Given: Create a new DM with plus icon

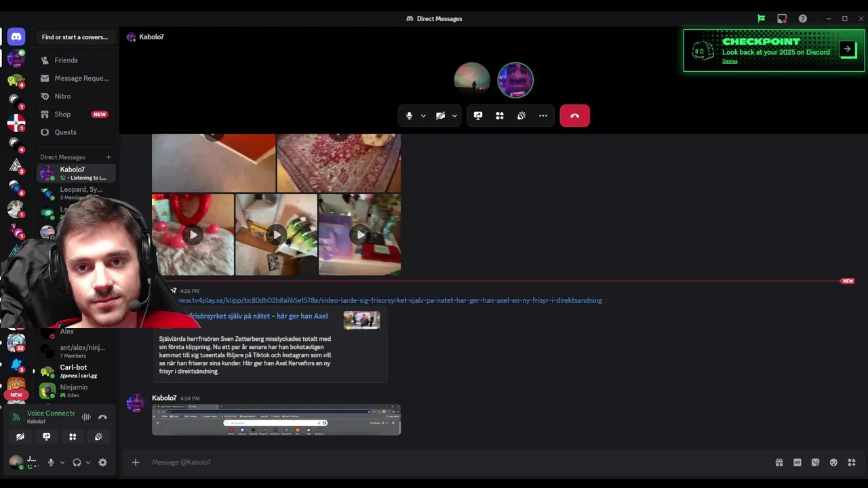Looking at the screenshot, I should (108, 157).
